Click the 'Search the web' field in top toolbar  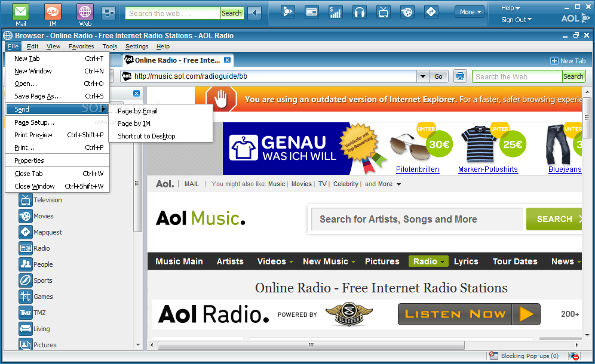point(173,13)
